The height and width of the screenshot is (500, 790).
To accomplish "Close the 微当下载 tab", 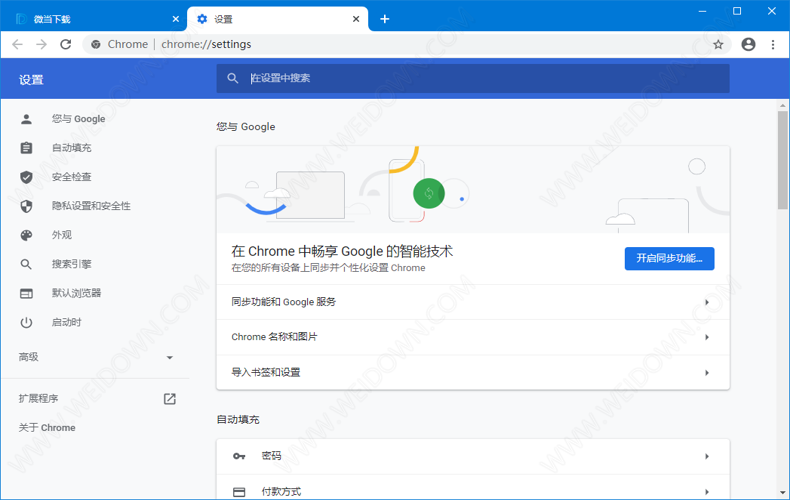I will click(175, 19).
